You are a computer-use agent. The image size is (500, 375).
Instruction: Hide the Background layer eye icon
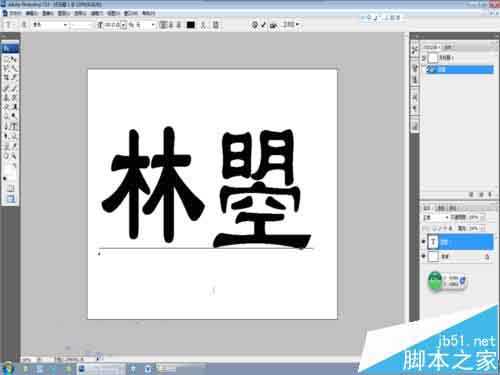pos(424,256)
